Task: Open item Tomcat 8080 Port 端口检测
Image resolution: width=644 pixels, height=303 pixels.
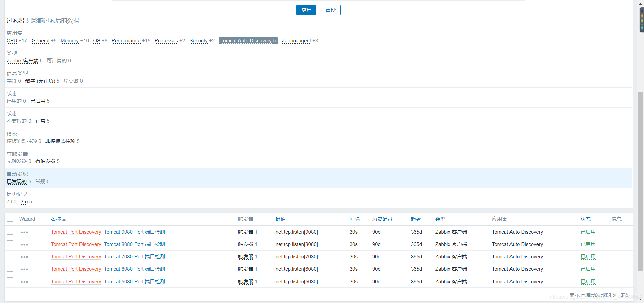Action: [x=135, y=244]
